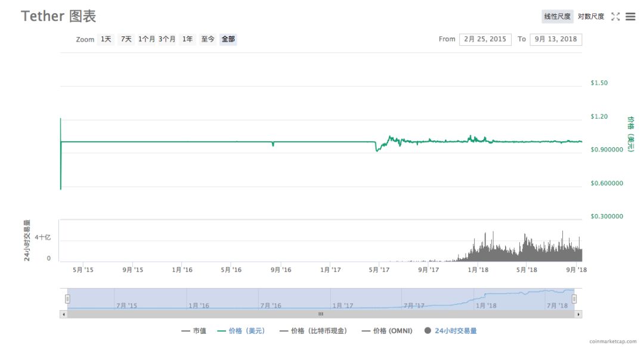
Task: Toggle fullscreen chart view
Action: 615,17
